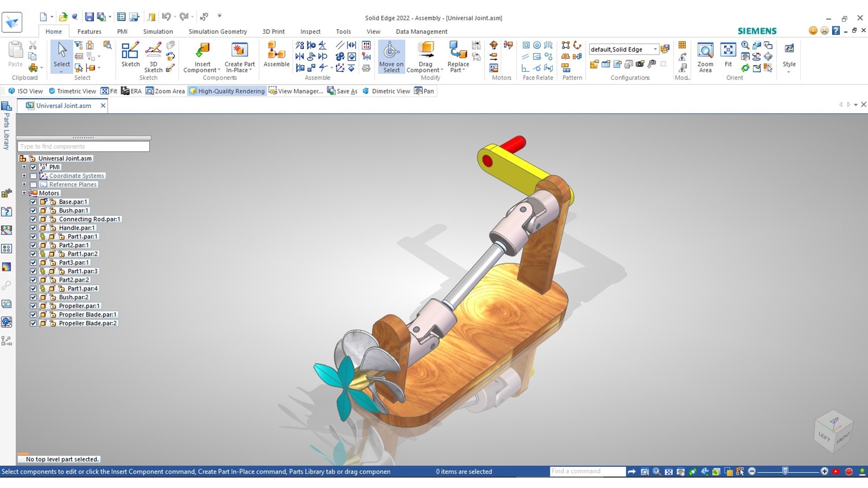Click the Cut scissors icon
The width and height of the screenshot is (868, 488).
33,45
